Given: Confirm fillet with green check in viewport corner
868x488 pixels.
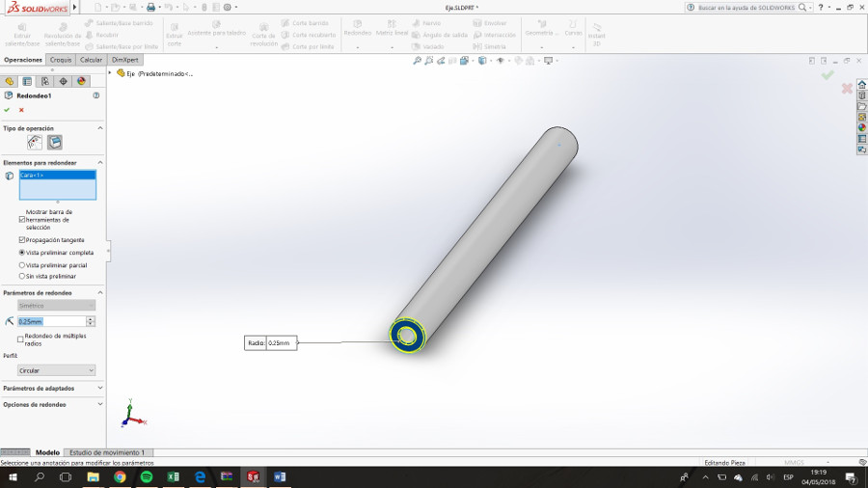Looking at the screenshot, I should (x=827, y=74).
